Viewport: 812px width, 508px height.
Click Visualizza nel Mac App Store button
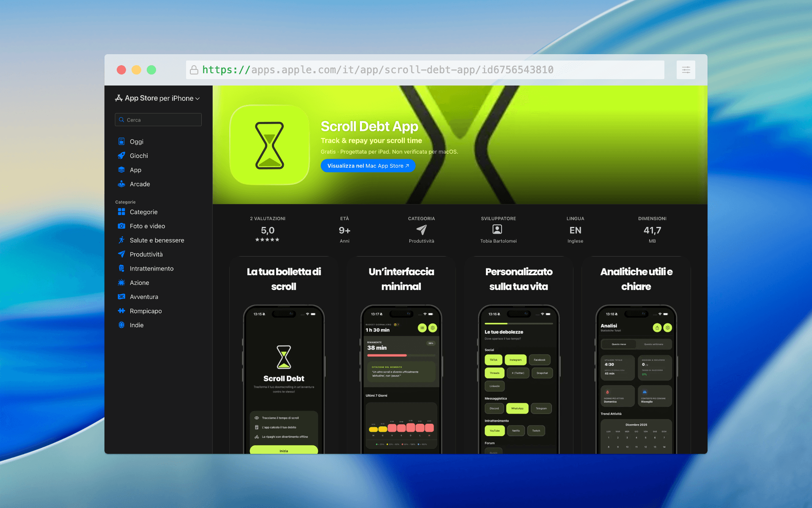point(368,166)
